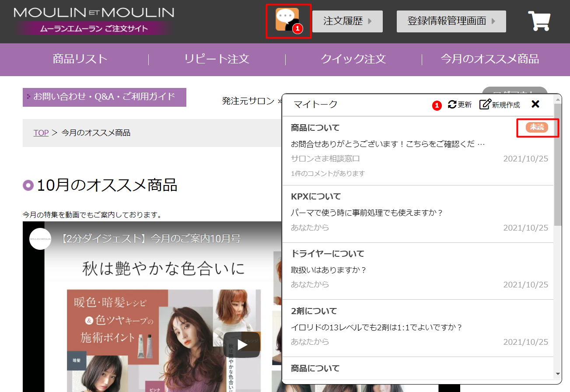Viewport: 570px width, 392px height.
Task: Open the shopping cart
Action: click(x=539, y=21)
